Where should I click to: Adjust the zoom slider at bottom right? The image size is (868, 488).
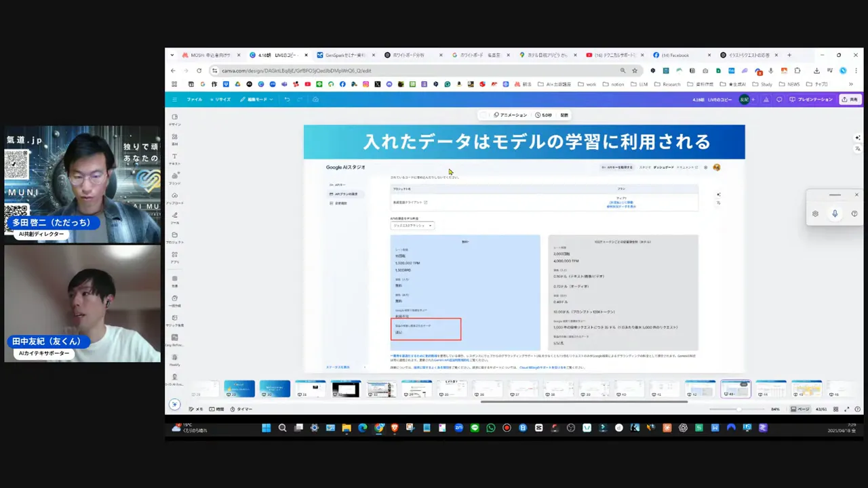tap(739, 409)
